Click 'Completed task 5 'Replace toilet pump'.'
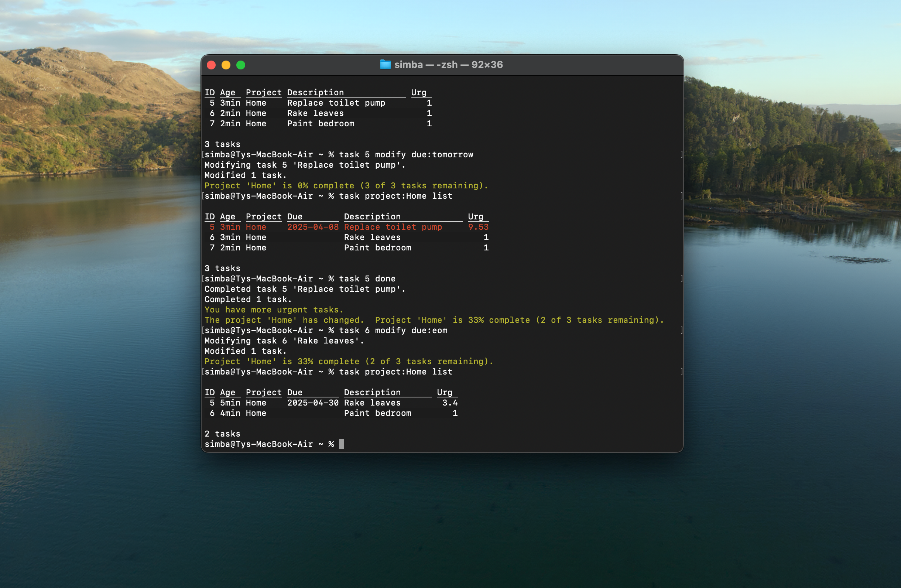 [305, 289]
